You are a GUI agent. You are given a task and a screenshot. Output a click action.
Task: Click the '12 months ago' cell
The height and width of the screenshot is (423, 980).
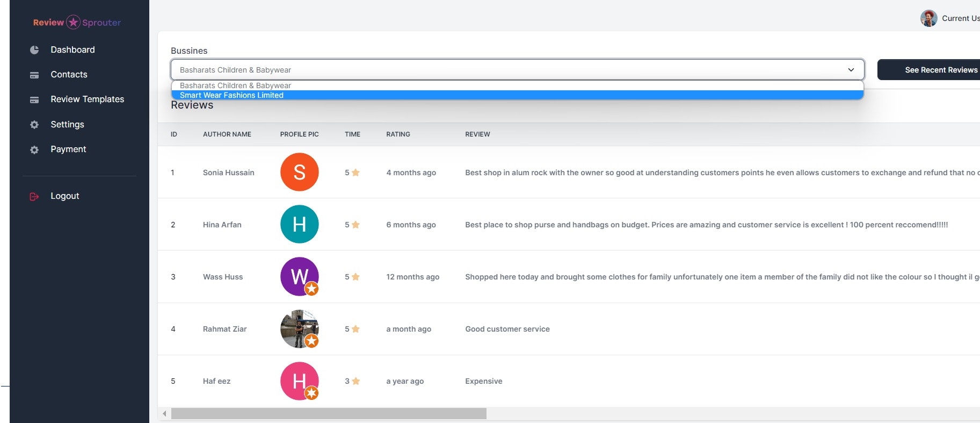pyautogui.click(x=412, y=277)
